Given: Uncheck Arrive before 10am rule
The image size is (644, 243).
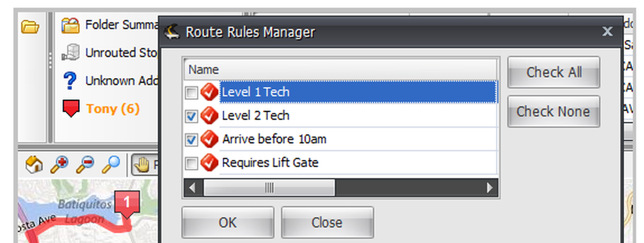Looking at the screenshot, I should click(x=191, y=141).
